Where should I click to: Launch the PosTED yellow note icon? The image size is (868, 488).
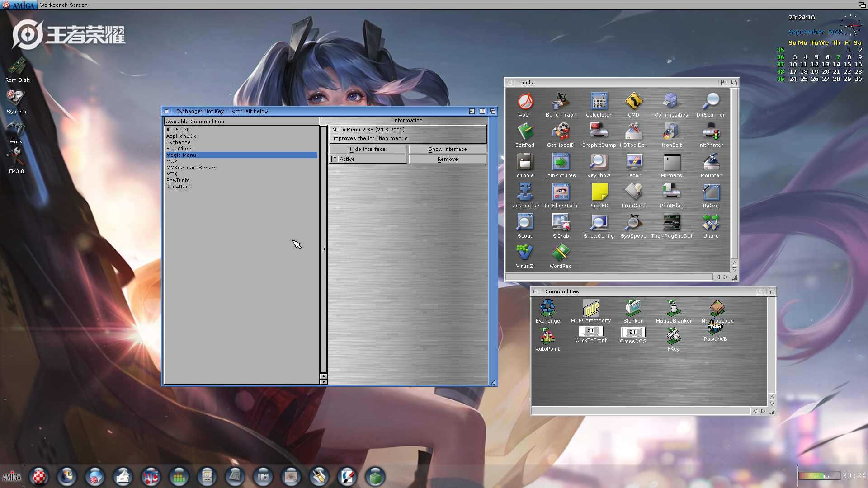pyautogui.click(x=599, y=192)
